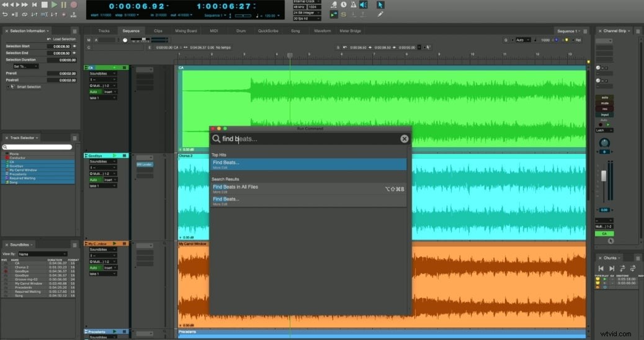Screen dimensions: 644x340
Task: Click the Chunks skip-to-next icon
Action: pos(612,268)
